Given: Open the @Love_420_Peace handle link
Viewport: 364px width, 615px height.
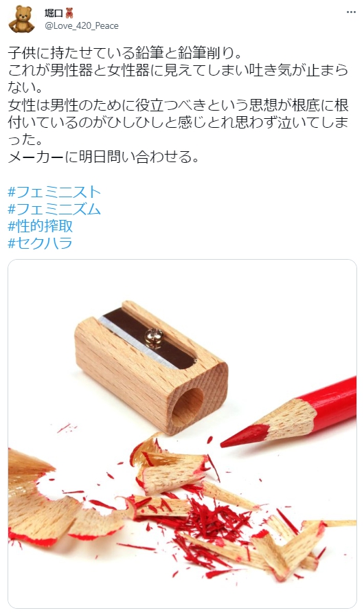Looking at the screenshot, I should pyautogui.click(x=82, y=26).
